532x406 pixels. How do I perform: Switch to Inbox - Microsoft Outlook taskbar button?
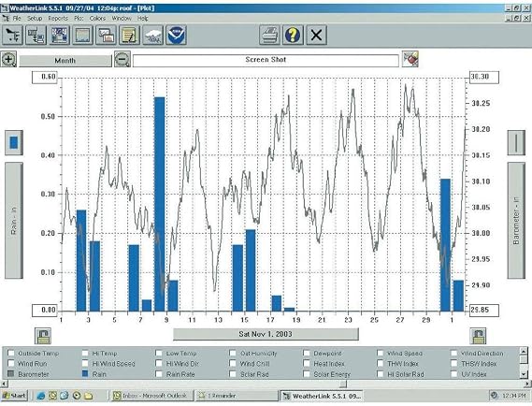(x=152, y=396)
